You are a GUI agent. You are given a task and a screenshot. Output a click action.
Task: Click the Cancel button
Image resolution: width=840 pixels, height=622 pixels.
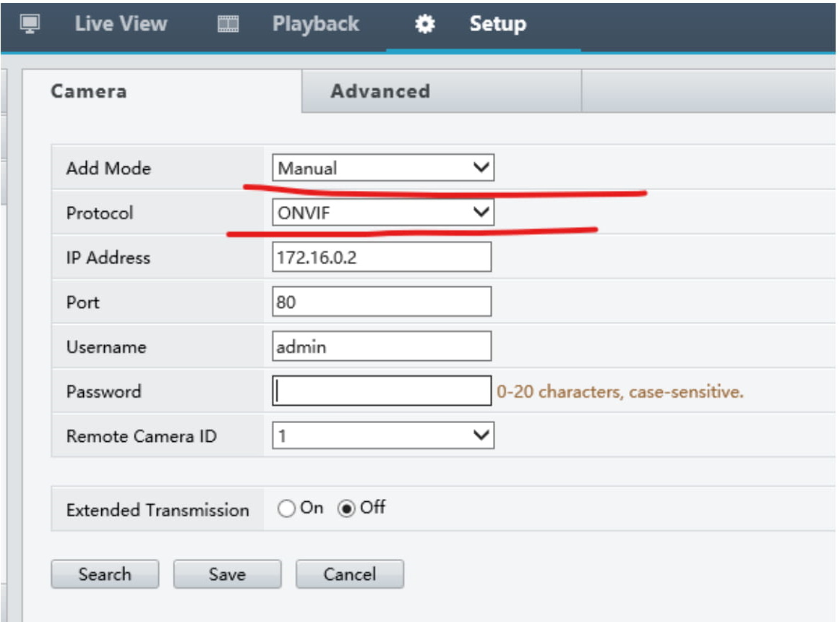tap(349, 574)
